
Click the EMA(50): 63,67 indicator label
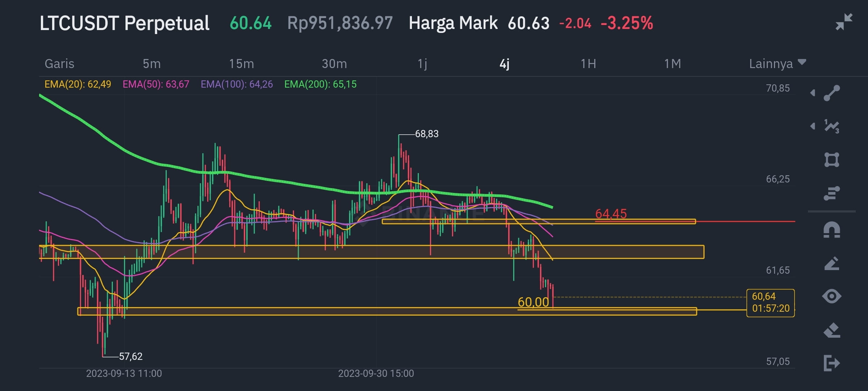[x=156, y=84]
